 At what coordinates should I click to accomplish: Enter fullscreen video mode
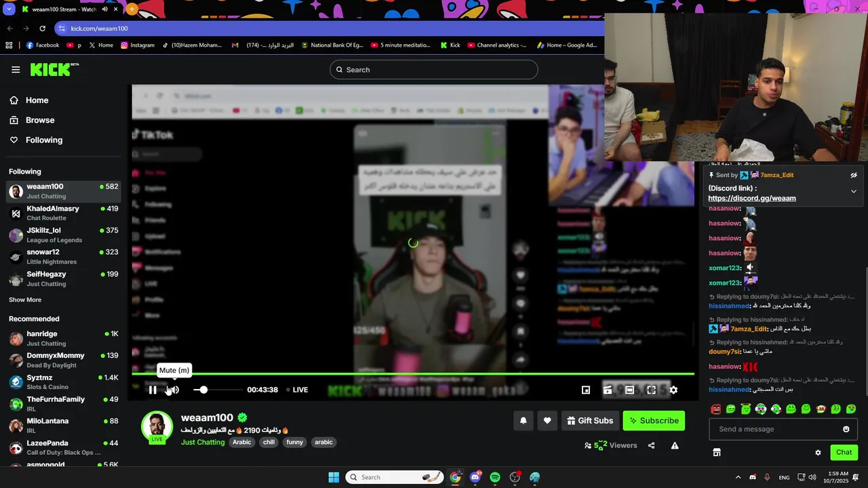[651, 390]
